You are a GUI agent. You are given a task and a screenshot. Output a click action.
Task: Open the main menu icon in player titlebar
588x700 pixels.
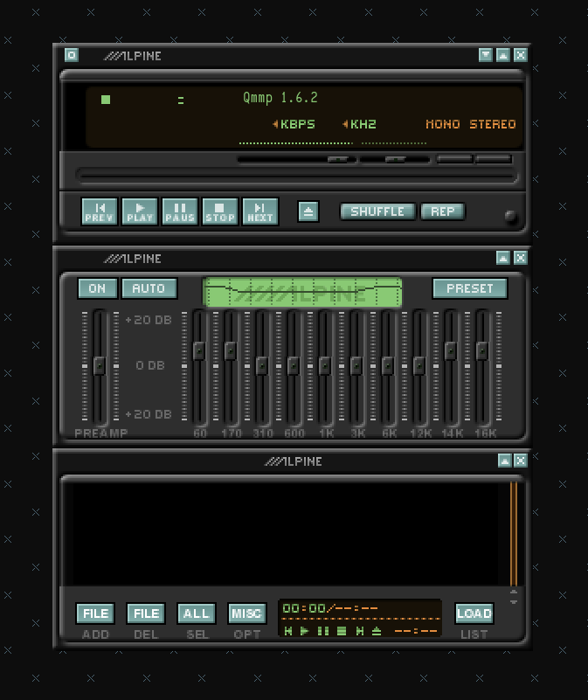tap(72, 55)
